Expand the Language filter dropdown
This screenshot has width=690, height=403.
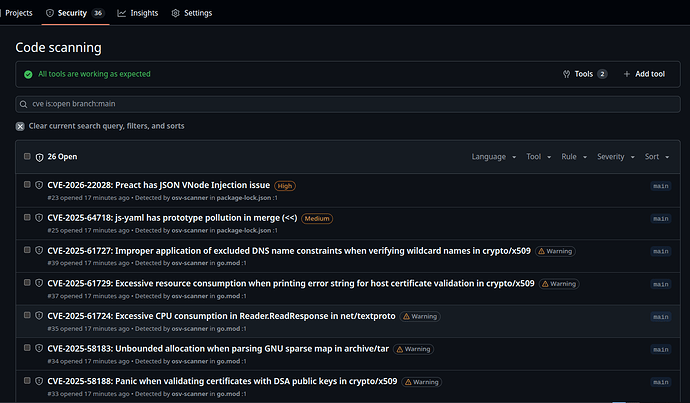point(493,157)
